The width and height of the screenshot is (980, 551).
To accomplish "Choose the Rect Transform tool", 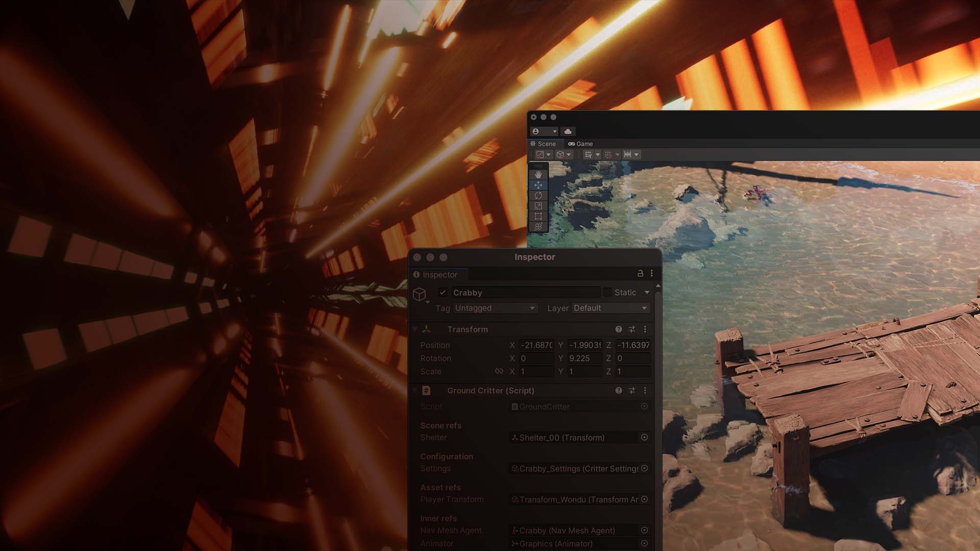I will (538, 216).
